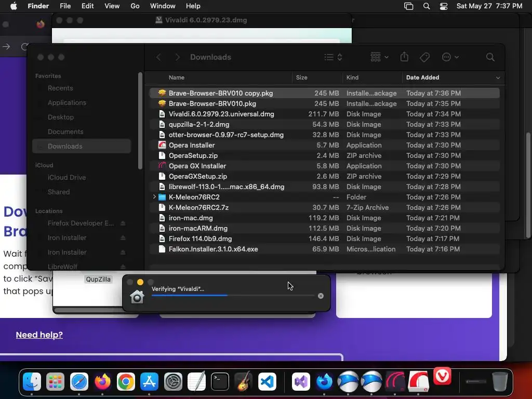Open the More actions ellipsis dropdown
Viewport: 532px width, 399px height.
450,57
